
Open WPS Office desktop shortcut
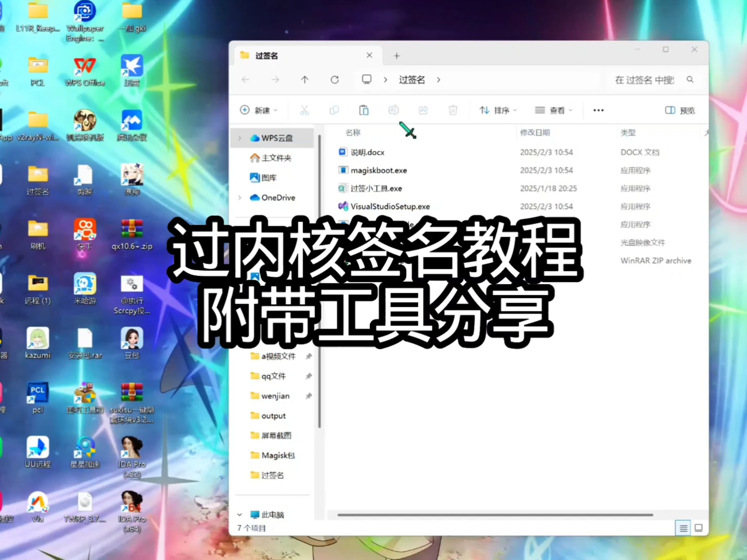click(x=85, y=71)
